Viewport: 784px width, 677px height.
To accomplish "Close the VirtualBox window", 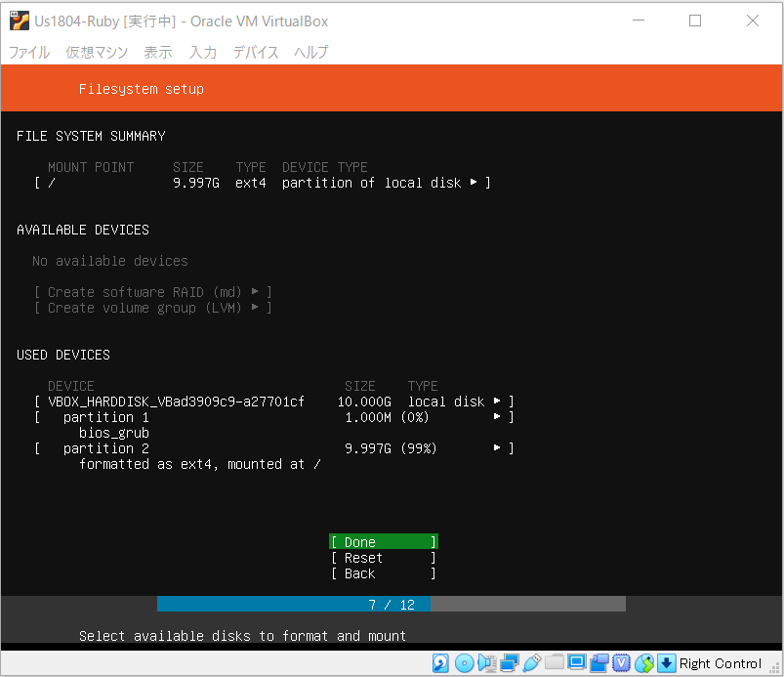I will (x=753, y=21).
